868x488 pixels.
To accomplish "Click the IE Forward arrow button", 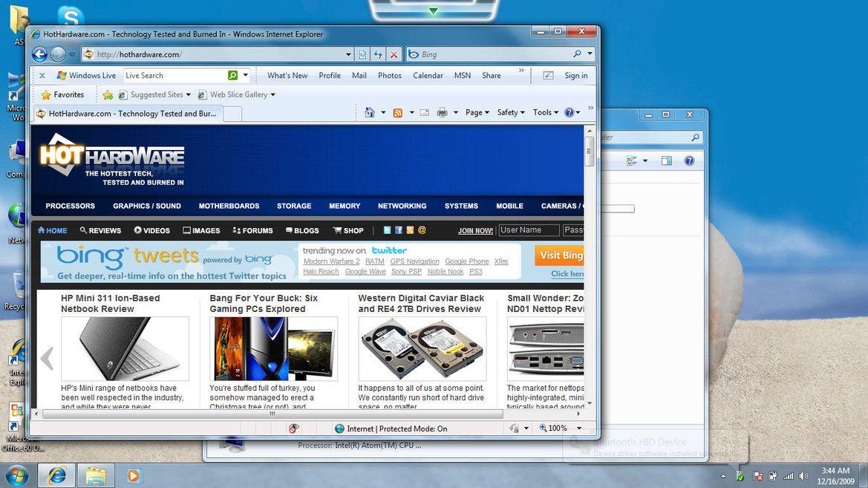I will (58, 54).
